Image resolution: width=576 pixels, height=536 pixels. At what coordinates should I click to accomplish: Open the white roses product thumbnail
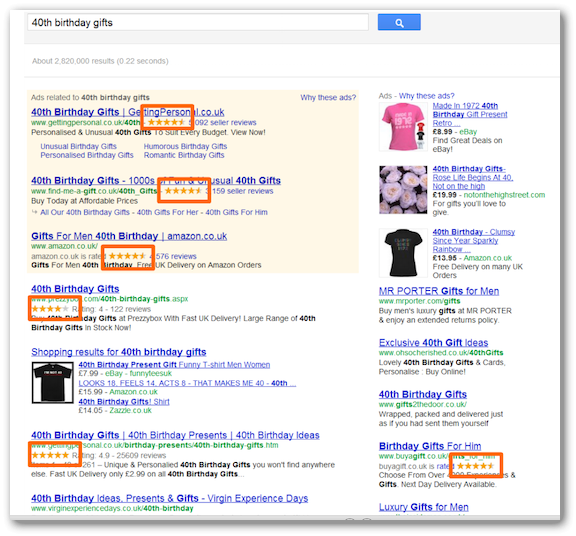(403, 190)
